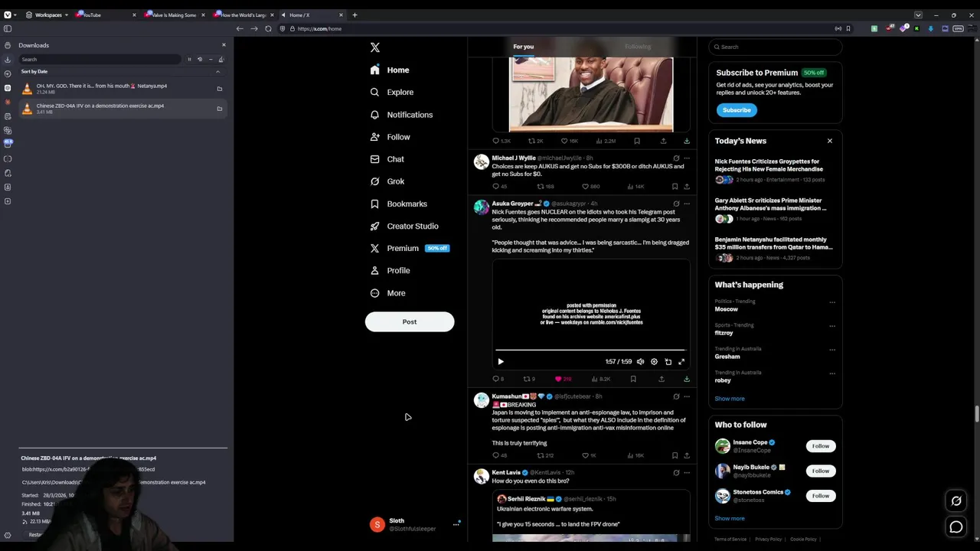Seek in the video progress bar

click(590, 350)
